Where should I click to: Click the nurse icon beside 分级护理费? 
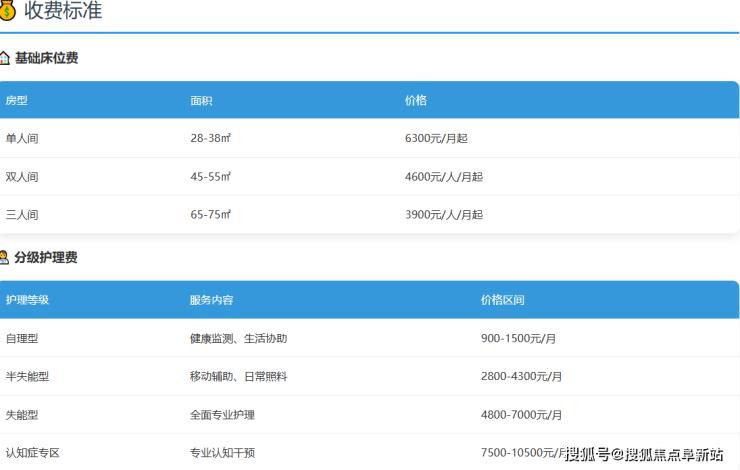pos(5,257)
